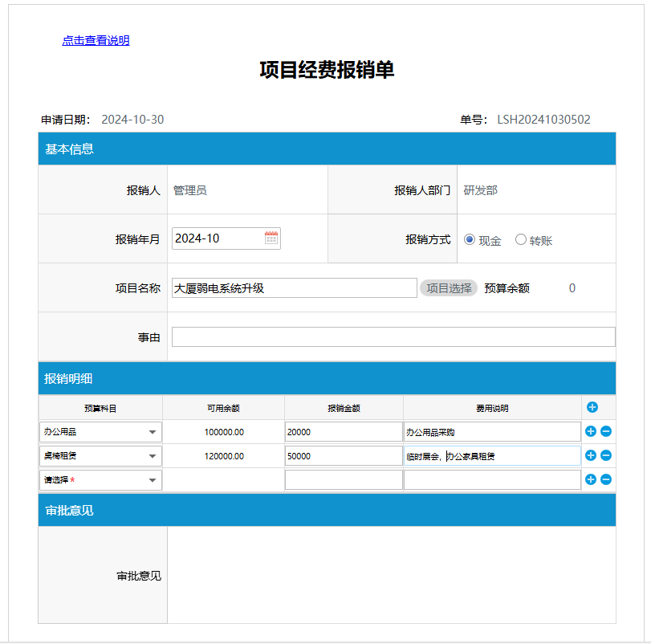
Task: Add a row after 办公用品 row
Action: (x=591, y=432)
